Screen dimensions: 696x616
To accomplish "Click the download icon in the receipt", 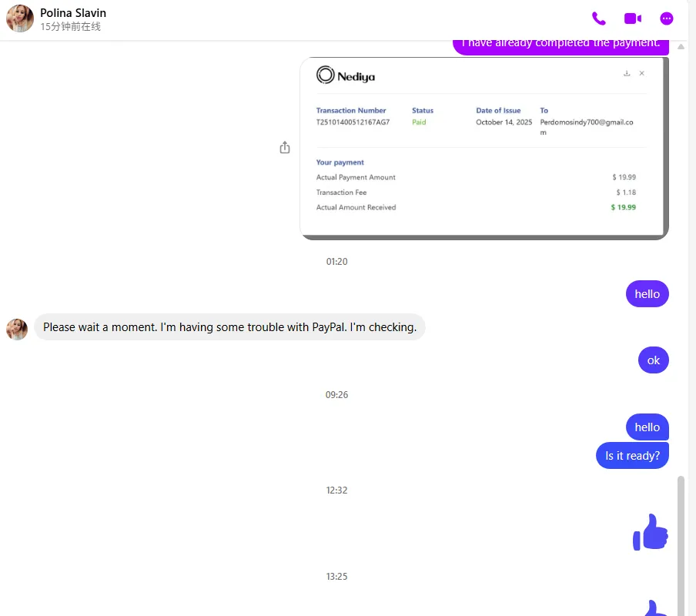I will coord(627,73).
